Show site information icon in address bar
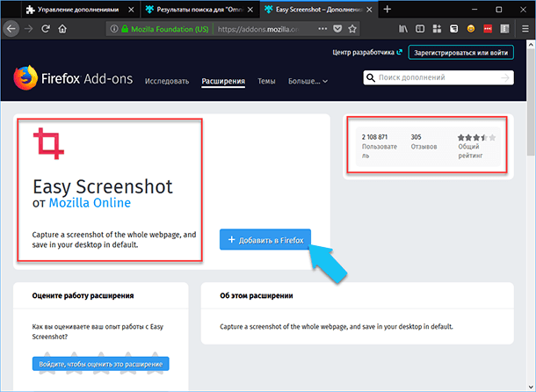Viewport: 536px width, 392px height. pyautogui.click(x=114, y=29)
